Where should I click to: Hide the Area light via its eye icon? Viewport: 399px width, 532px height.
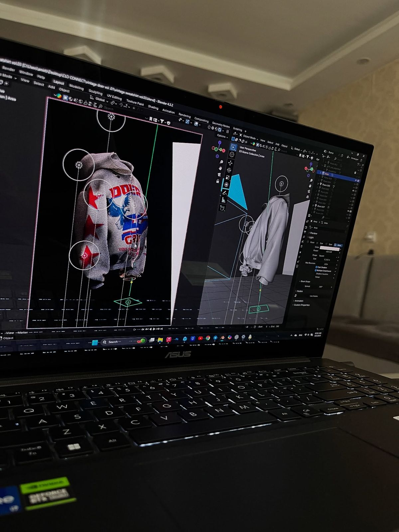pos(356,180)
